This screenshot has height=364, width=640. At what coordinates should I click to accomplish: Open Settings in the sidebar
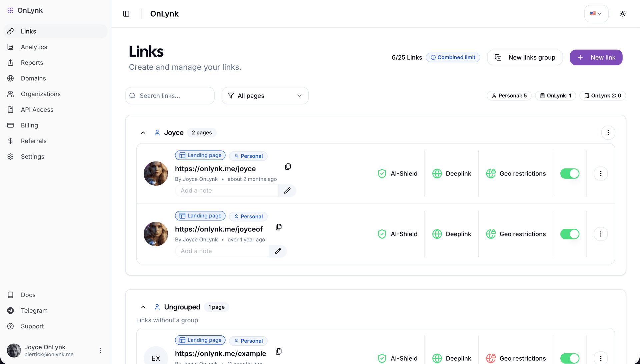[x=55, y=157]
